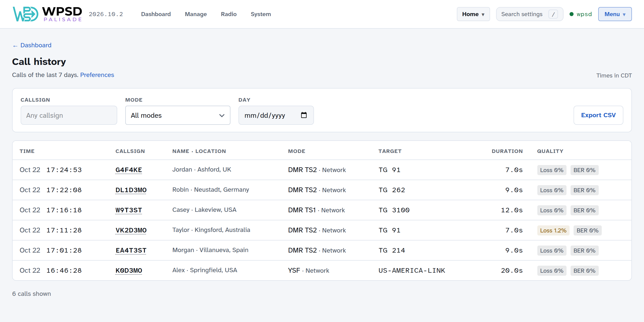This screenshot has width=644, height=322.
Task: Open the Radio nav menu
Action: coord(229,14)
